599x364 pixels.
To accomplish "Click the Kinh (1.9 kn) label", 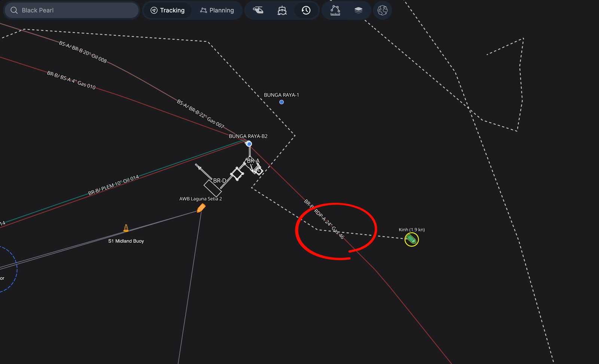I will 411,230.
